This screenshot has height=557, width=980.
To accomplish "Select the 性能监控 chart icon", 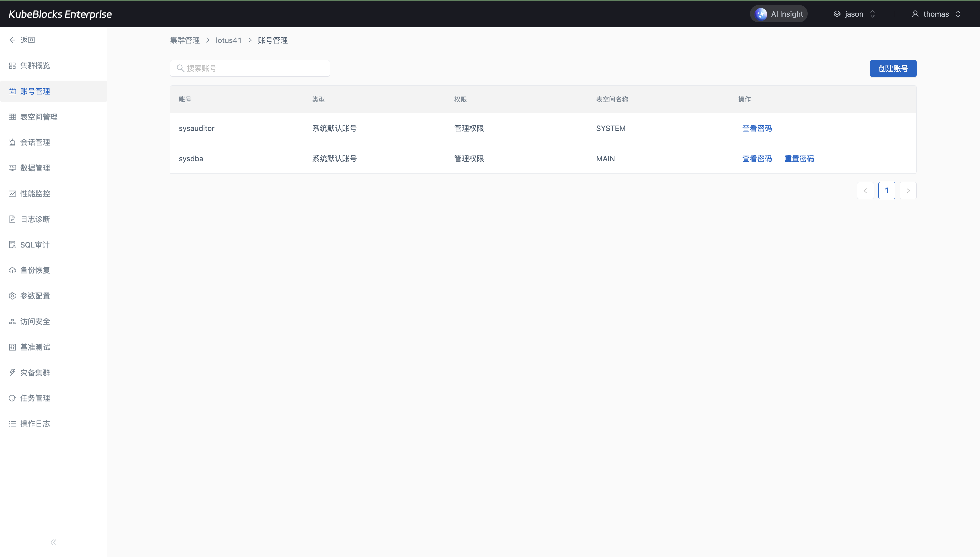I will pos(12,194).
